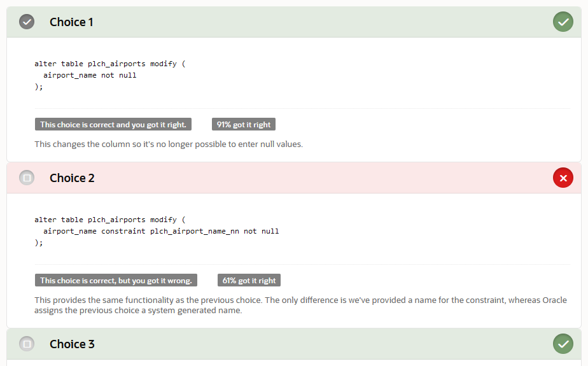Click the "61% got it right" badge
This screenshot has width=588, height=366.
click(249, 281)
